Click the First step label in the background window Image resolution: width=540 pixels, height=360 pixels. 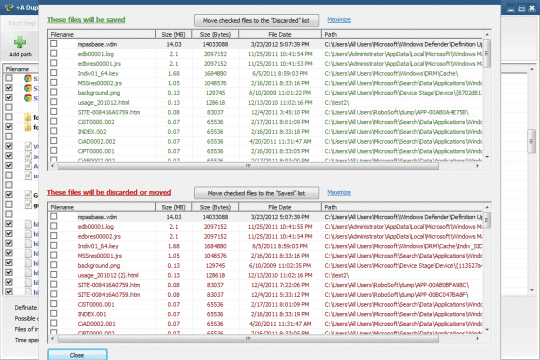22,23
